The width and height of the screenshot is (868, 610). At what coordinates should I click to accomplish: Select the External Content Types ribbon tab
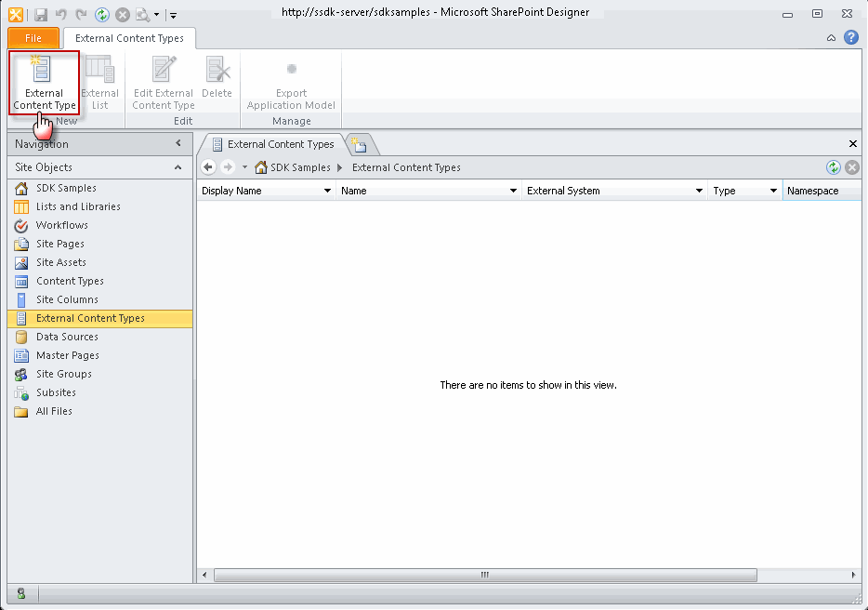tap(128, 38)
